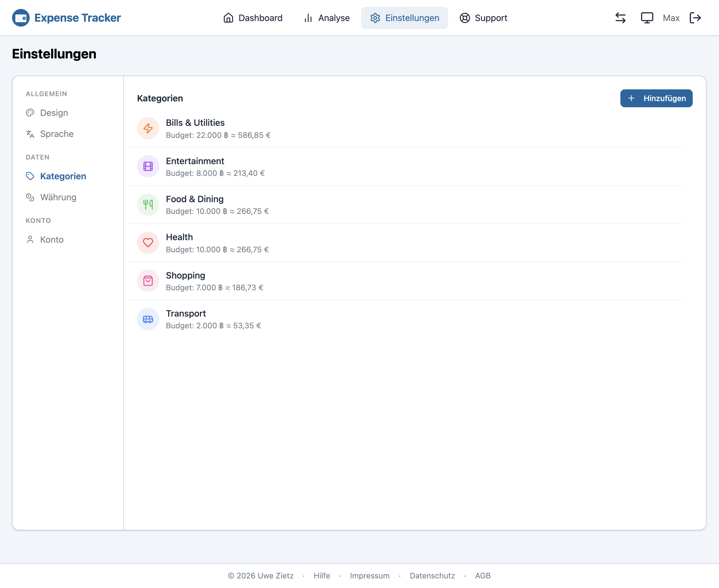The image size is (719, 588).
Task: Open Konto account settings
Action: coord(52,240)
